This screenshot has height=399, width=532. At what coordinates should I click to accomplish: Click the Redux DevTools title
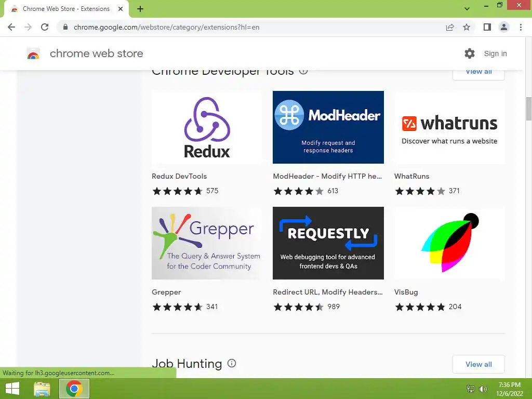coord(179,176)
